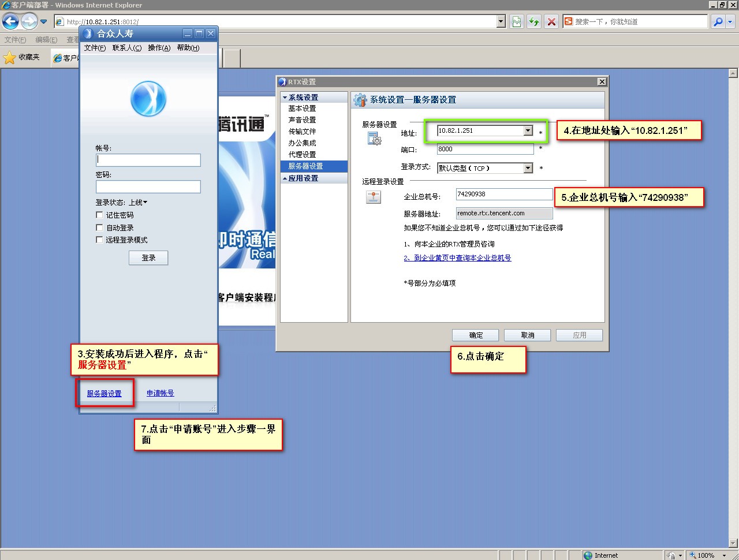This screenshot has width=739, height=560.
Task: Click the blue RTX logo in login window
Action: click(x=148, y=99)
